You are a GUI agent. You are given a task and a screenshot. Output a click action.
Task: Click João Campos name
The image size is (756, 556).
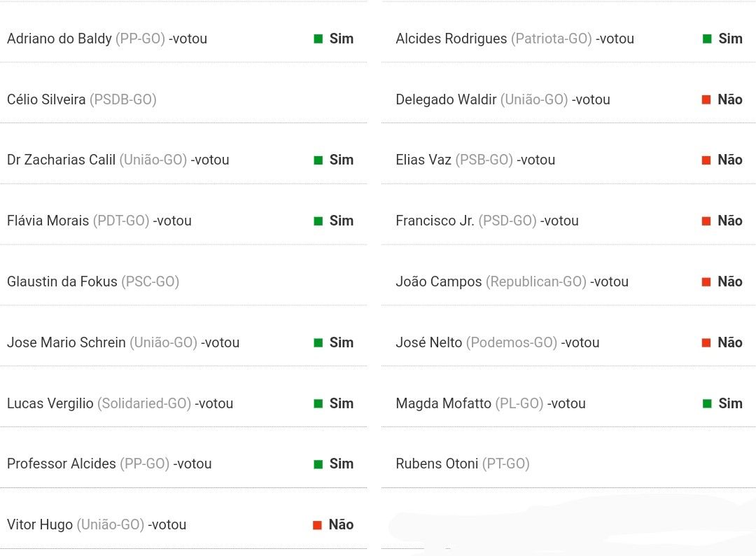click(439, 282)
